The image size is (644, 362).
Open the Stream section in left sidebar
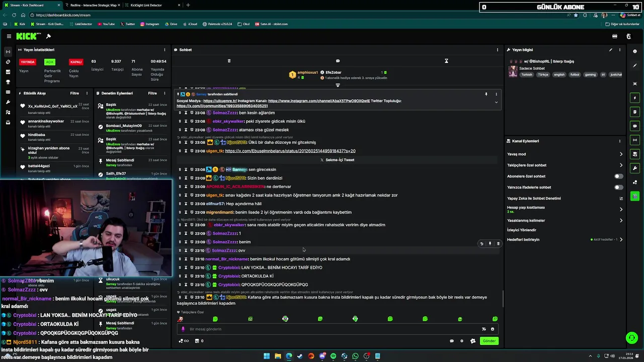[x=8, y=52]
